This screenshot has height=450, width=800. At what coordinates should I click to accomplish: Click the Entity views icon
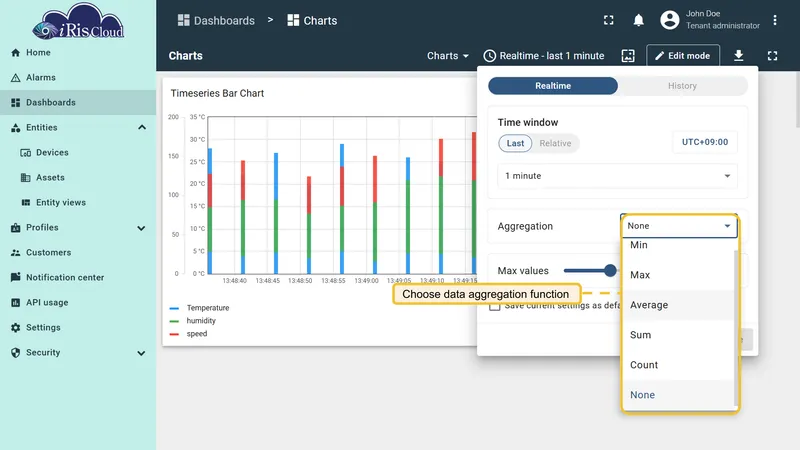pyautogui.click(x=26, y=203)
